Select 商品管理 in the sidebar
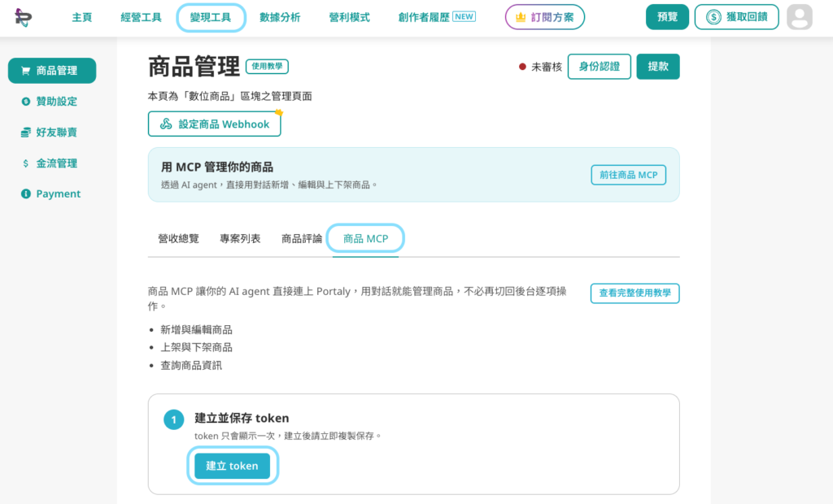The height and width of the screenshot is (504, 833). [52, 71]
